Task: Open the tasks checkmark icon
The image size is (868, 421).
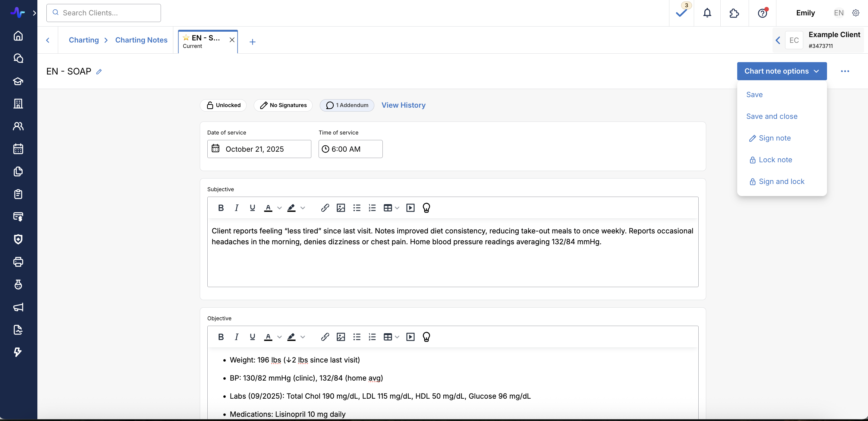Action: point(681,13)
